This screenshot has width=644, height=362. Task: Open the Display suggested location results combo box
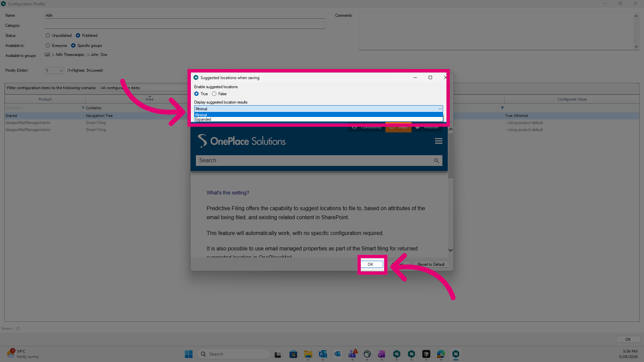(x=318, y=109)
